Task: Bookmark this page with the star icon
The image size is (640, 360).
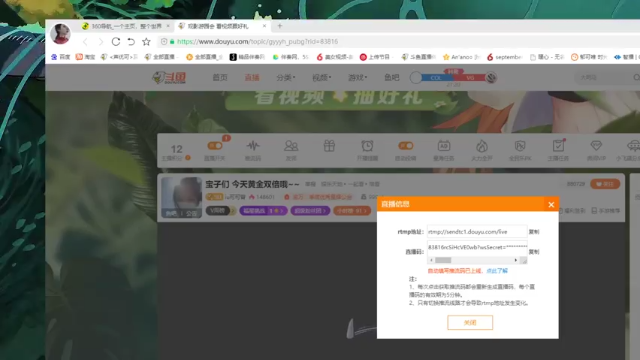Action: [x=146, y=42]
